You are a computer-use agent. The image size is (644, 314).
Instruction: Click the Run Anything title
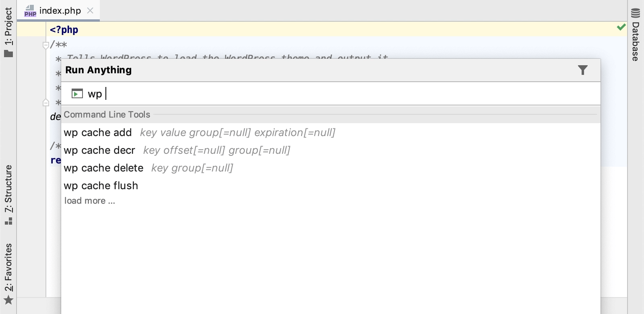99,70
